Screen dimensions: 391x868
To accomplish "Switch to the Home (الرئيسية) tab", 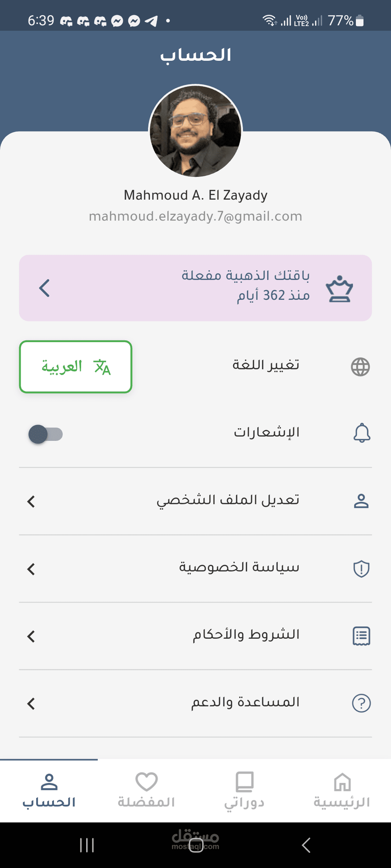I will (342, 791).
